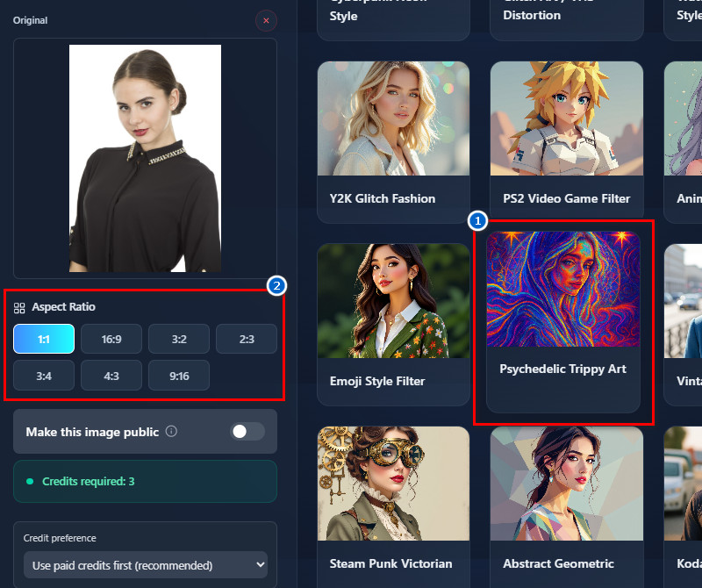Viewport: 702px width, 588px height.
Task: Click the original uploaded woman photo
Action: (x=145, y=158)
